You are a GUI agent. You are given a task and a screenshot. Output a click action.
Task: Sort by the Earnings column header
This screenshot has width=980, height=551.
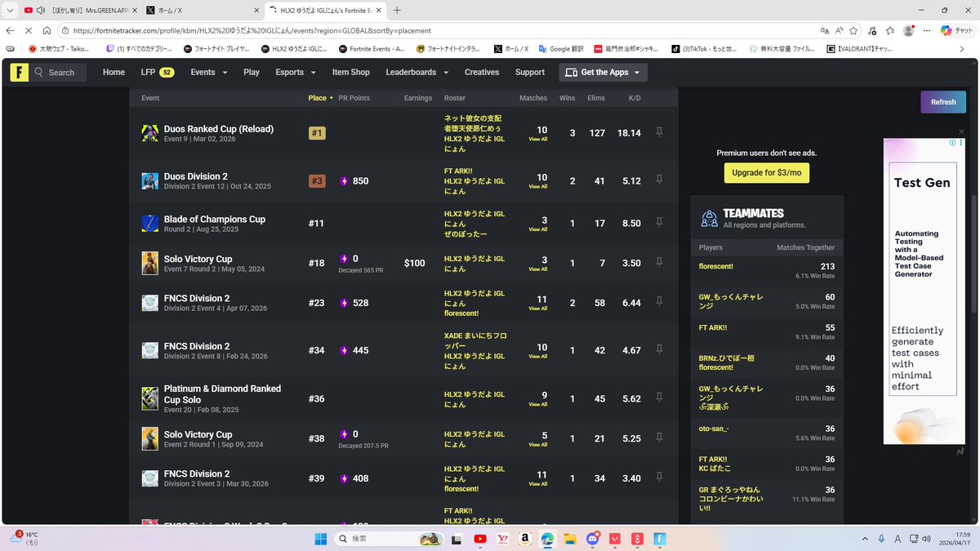click(x=418, y=98)
